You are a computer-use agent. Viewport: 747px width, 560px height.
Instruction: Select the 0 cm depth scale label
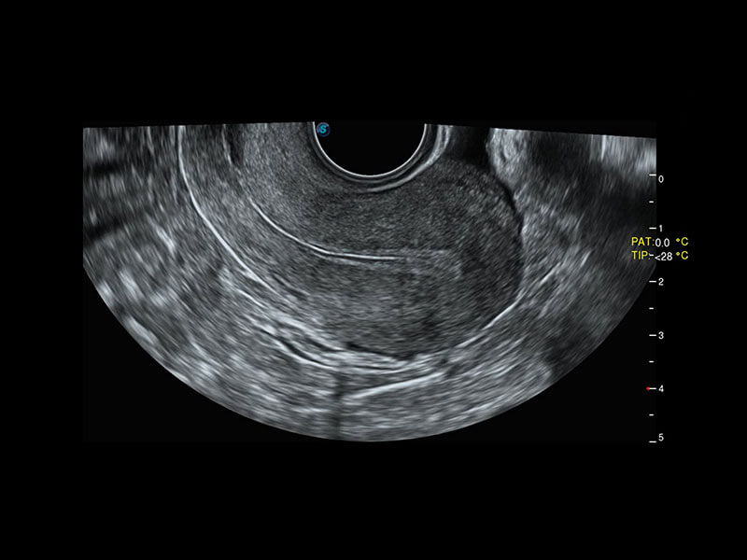tap(661, 177)
